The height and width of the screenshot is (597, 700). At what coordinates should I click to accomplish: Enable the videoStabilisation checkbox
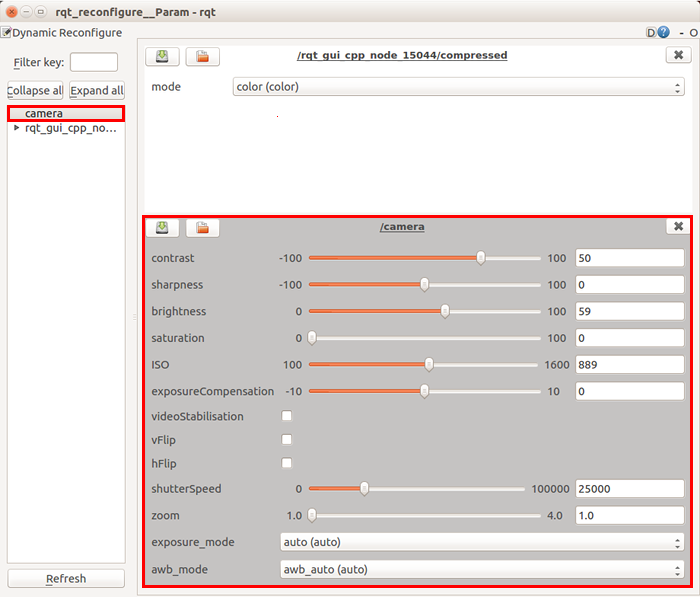[x=287, y=416]
